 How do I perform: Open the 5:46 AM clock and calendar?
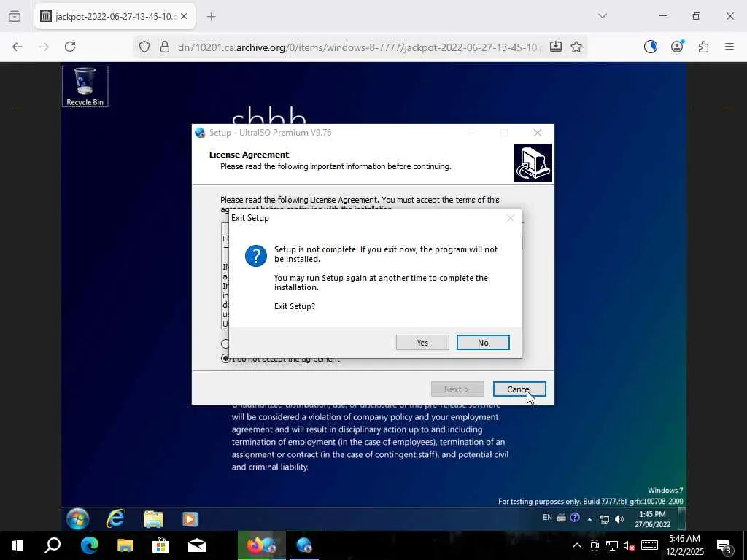point(684,545)
